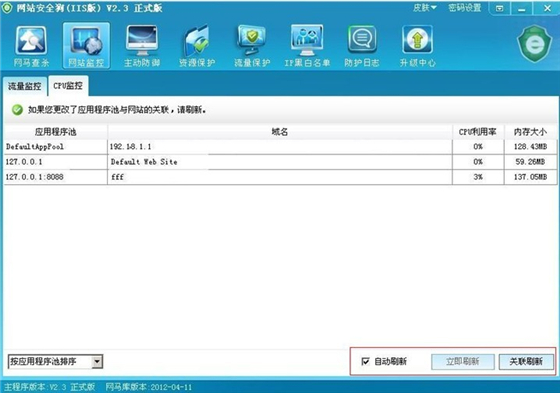
Task: Click the 立即刷新 button
Action: point(462,362)
